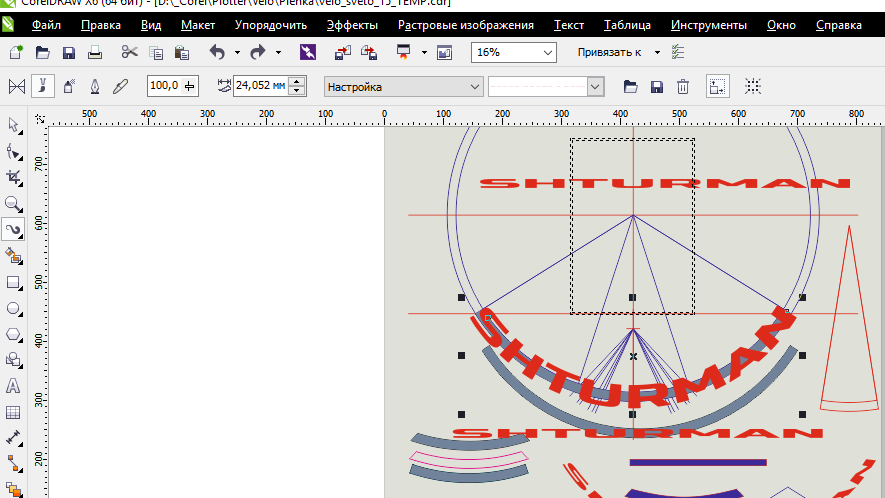Select the Ellipse tool
The height and width of the screenshot is (498, 885).
[x=13, y=309]
